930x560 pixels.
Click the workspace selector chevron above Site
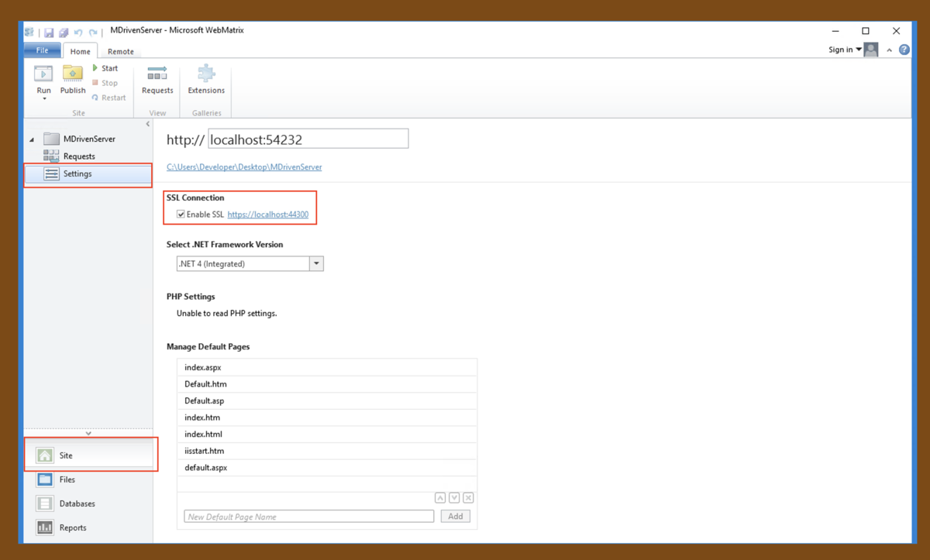click(x=88, y=433)
